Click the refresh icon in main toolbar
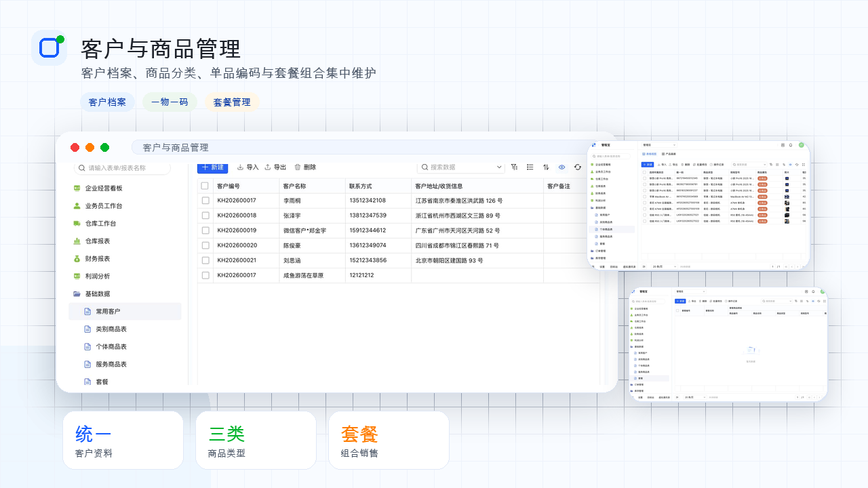 (578, 167)
